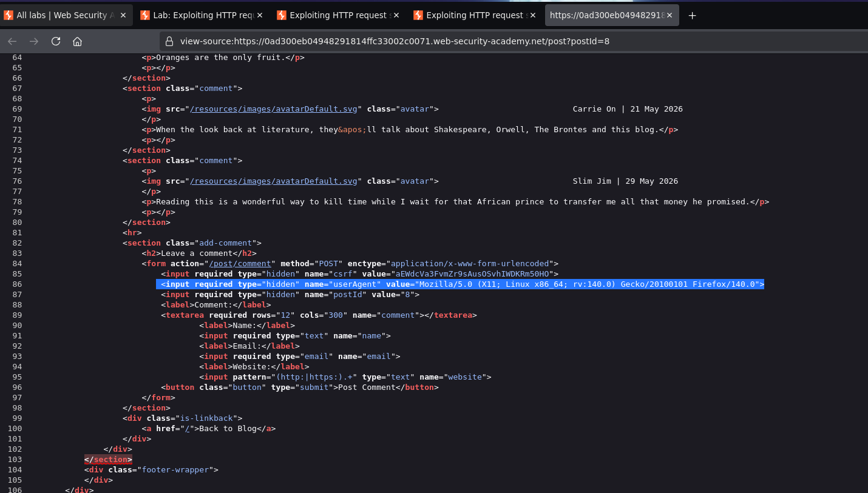The height and width of the screenshot is (493, 868).
Task: Click the 'Comment:' label source on line 88
Action: click(x=216, y=305)
